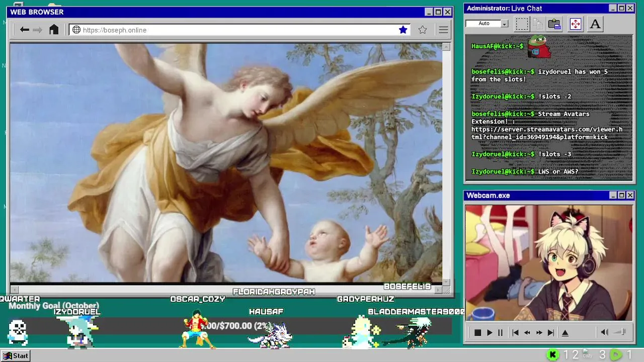Play the Webcam.exe video
644x362 pixels.
(490, 332)
